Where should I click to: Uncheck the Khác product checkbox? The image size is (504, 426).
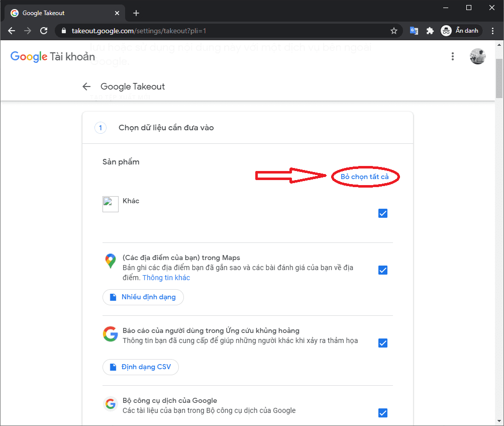click(x=383, y=213)
